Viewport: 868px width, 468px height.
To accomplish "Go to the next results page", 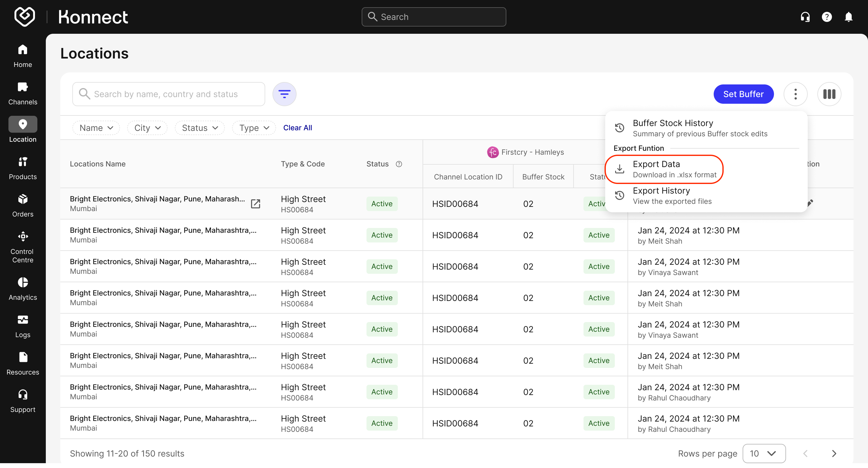I will pos(834,454).
